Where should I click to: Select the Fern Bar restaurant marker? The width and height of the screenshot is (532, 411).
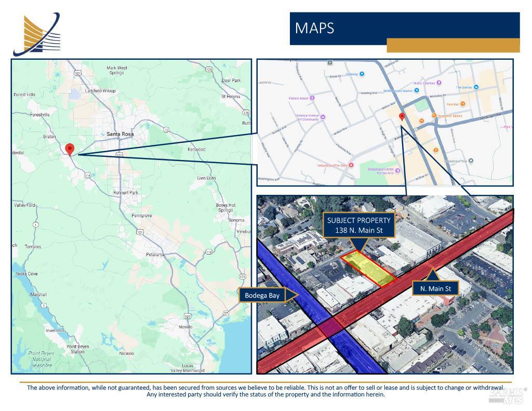point(463,104)
